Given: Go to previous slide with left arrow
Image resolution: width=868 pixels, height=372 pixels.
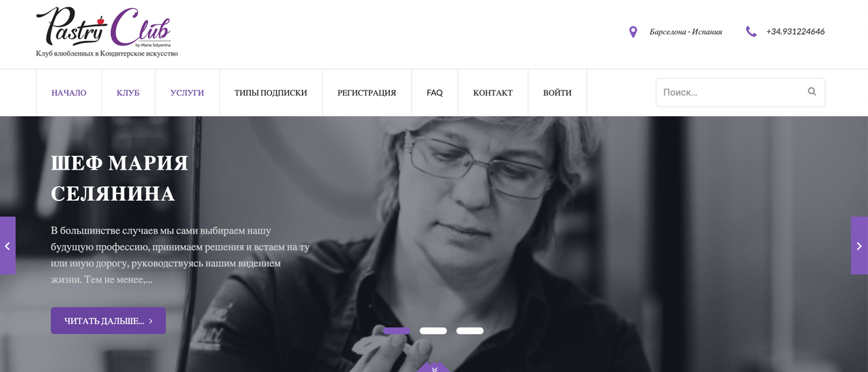Looking at the screenshot, I should click(7, 246).
